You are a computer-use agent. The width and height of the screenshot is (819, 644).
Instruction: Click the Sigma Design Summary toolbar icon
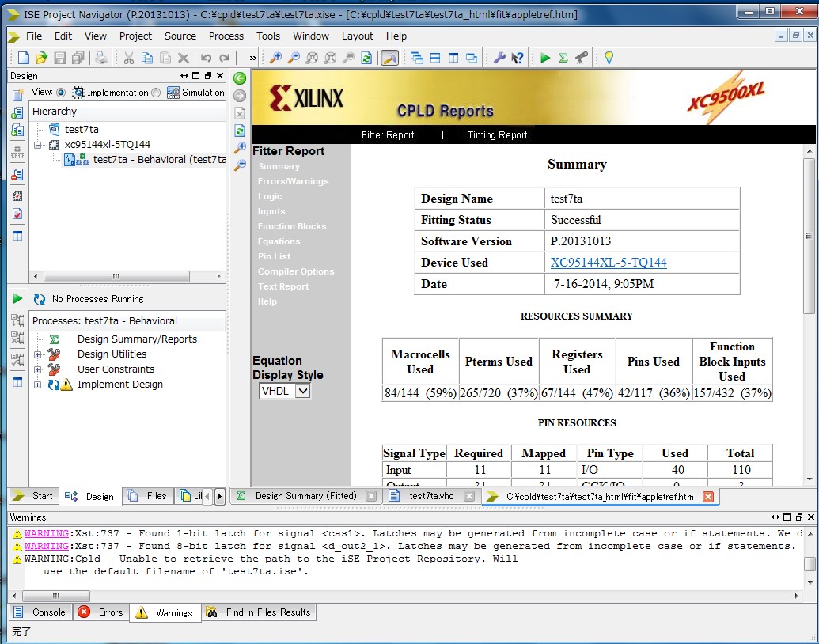tap(563, 58)
